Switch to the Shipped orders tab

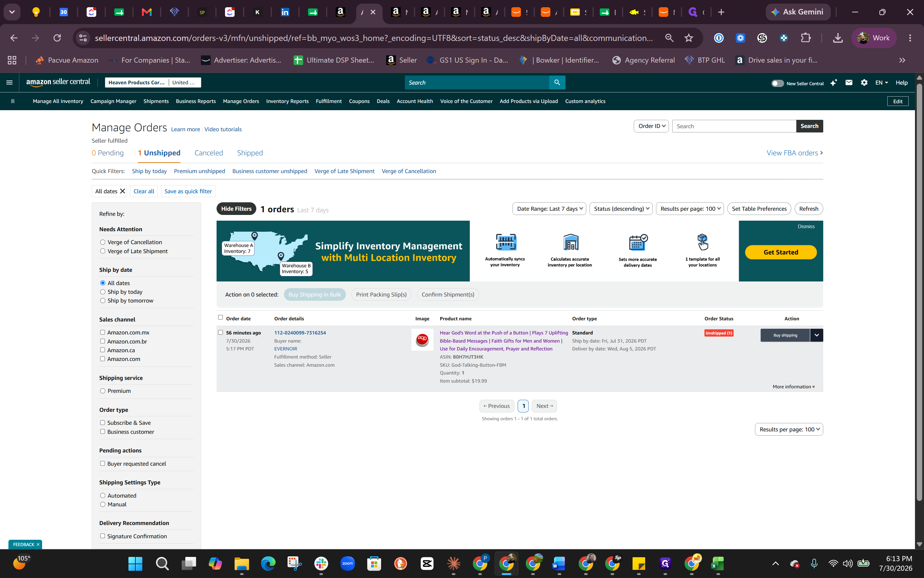pyautogui.click(x=250, y=153)
